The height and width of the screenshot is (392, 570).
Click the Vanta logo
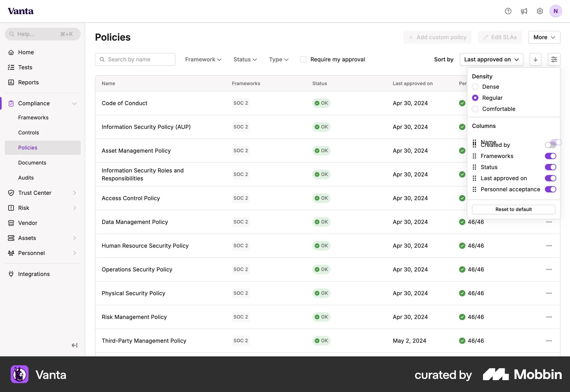coord(20,11)
